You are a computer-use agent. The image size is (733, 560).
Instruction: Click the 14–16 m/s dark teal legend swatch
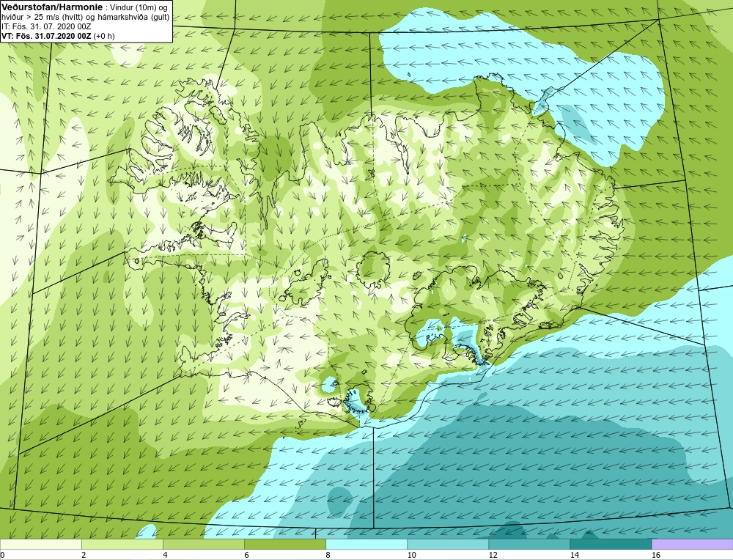coord(610,544)
